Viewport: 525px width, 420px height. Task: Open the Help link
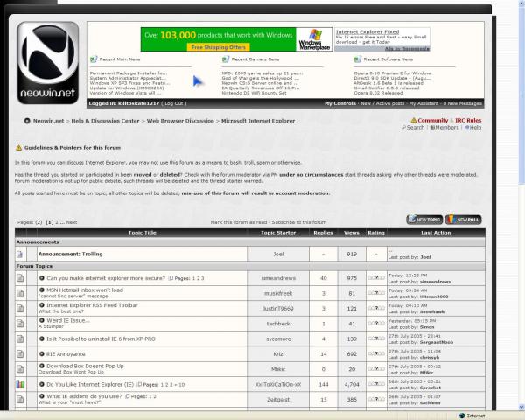pyautogui.click(x=473, y=127)
